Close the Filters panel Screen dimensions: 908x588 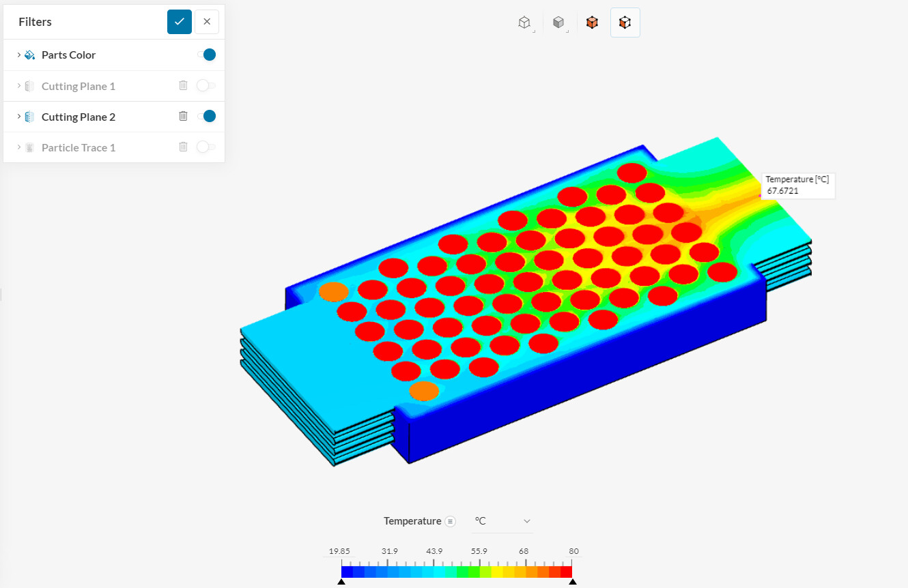(207, 22)
